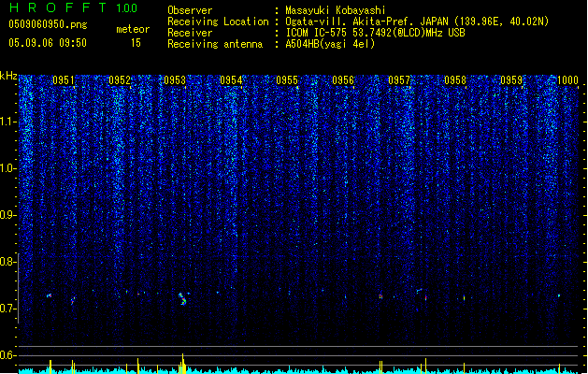Select the file name 0509060950.png

coord(48,24)
